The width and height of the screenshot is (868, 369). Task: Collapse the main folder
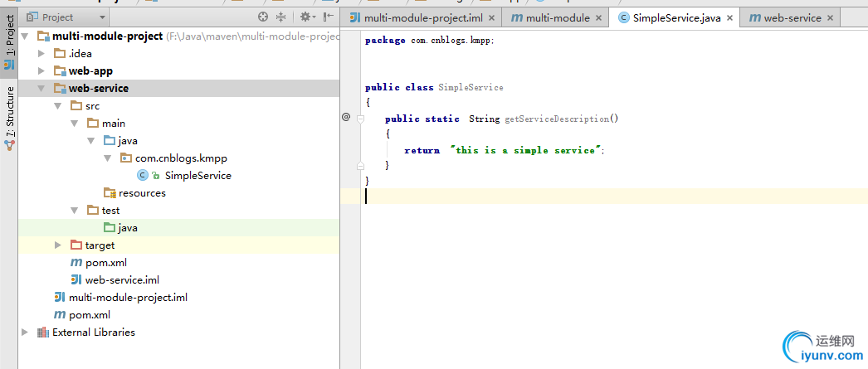coord(74,124)
